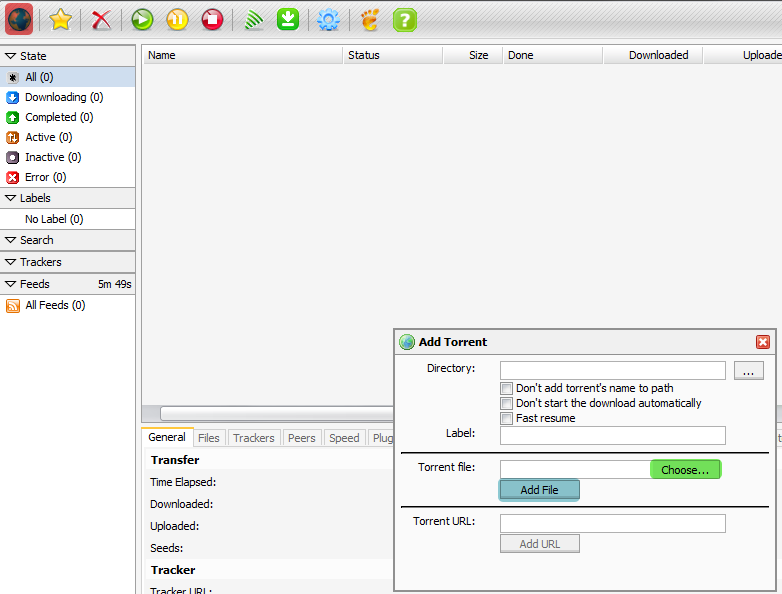
Task: Switch to the Peers tab
Action: point(301,438)
